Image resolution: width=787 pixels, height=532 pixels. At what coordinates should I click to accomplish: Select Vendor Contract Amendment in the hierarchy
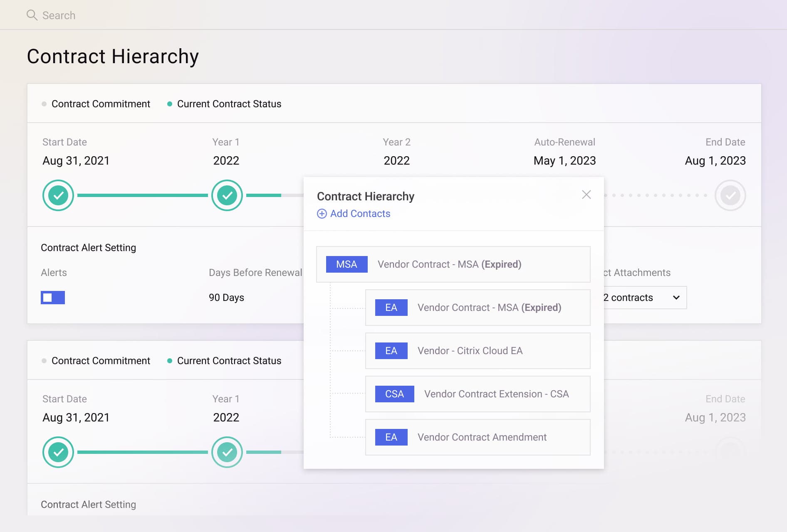482,437
